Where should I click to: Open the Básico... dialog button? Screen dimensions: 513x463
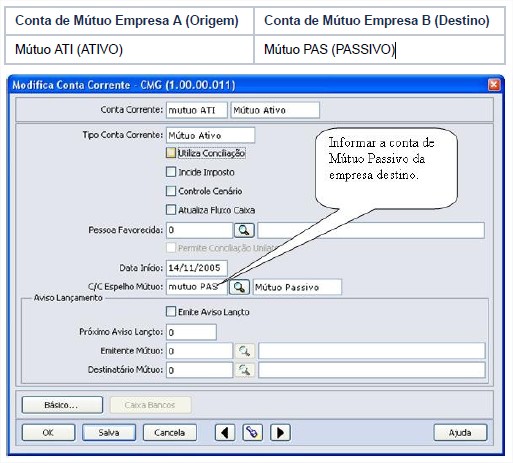(x=62, y=405)
